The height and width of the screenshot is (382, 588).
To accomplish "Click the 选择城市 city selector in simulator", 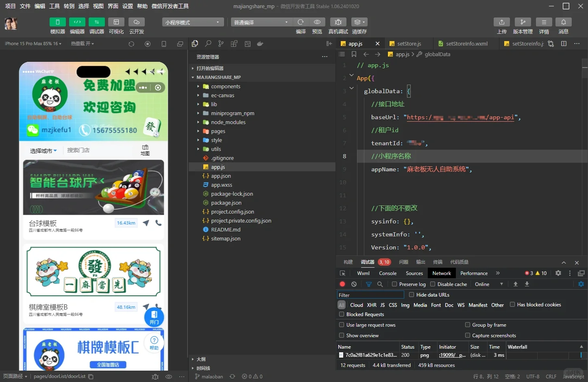I will [43, 151].
